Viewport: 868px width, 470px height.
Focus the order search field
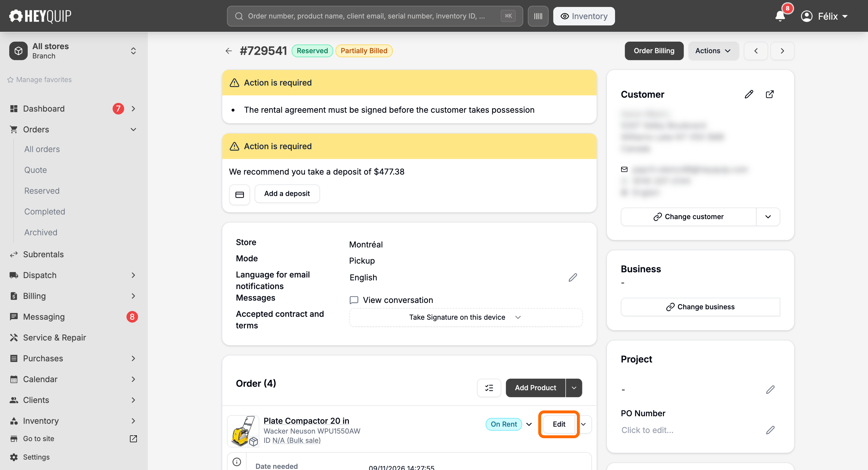375,16
